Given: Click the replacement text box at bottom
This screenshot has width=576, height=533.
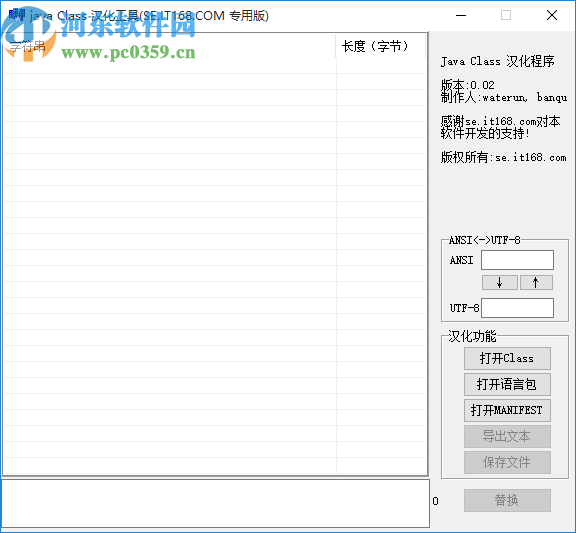Looking at the screenshot, I should 216,503.
